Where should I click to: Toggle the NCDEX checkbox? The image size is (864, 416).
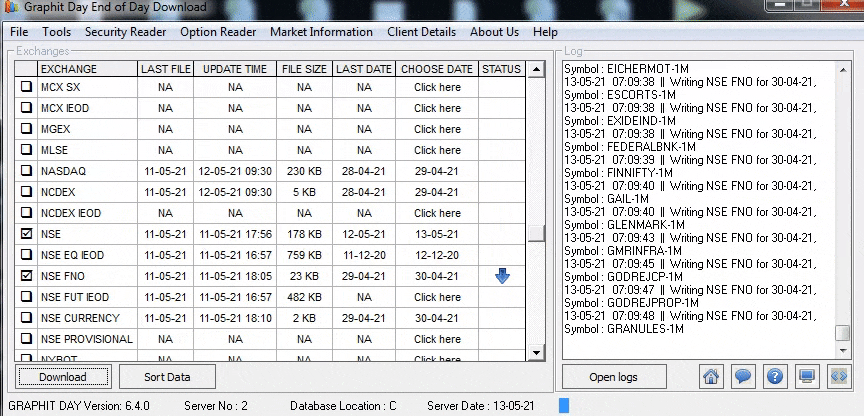coord(26,192)
